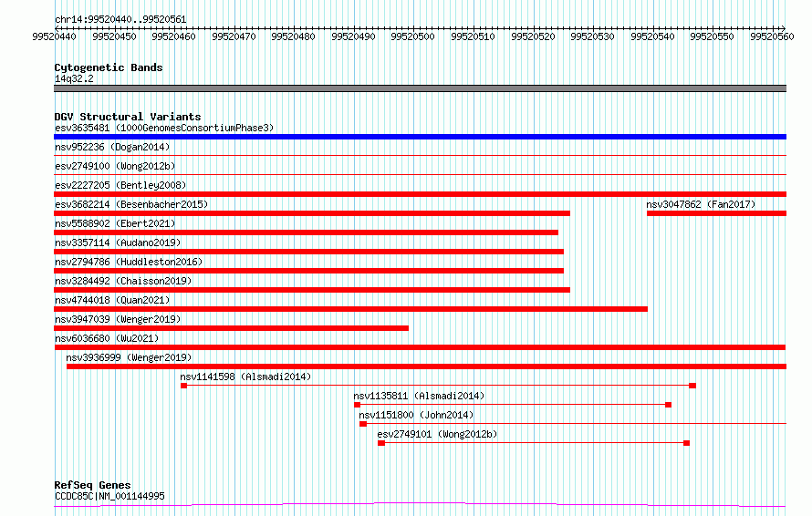Click the nsv1151800 left endpoint square
This screenshot has height=516, width=812.
coord(363,424)
